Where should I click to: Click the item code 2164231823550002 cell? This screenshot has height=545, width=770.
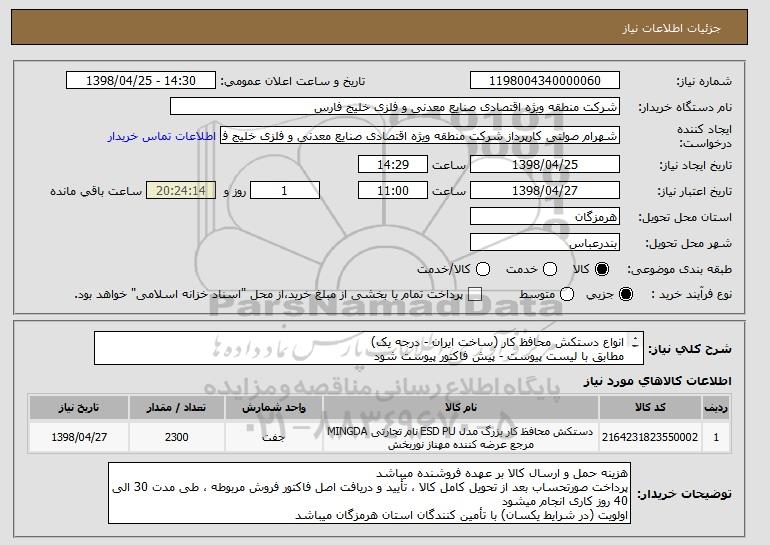[x=650, y=437]
